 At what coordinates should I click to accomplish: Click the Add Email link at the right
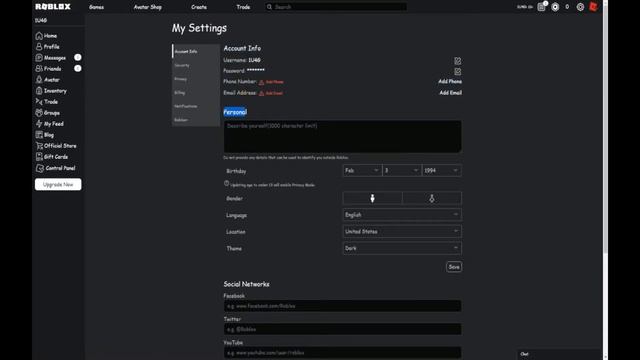click(450, 93)
